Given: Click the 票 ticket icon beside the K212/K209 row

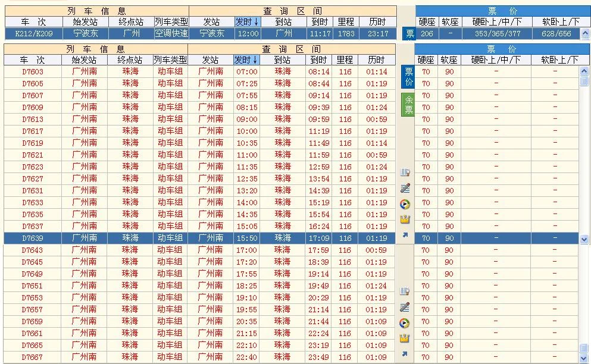Looking at the screenshot, I should coord(410,33).
